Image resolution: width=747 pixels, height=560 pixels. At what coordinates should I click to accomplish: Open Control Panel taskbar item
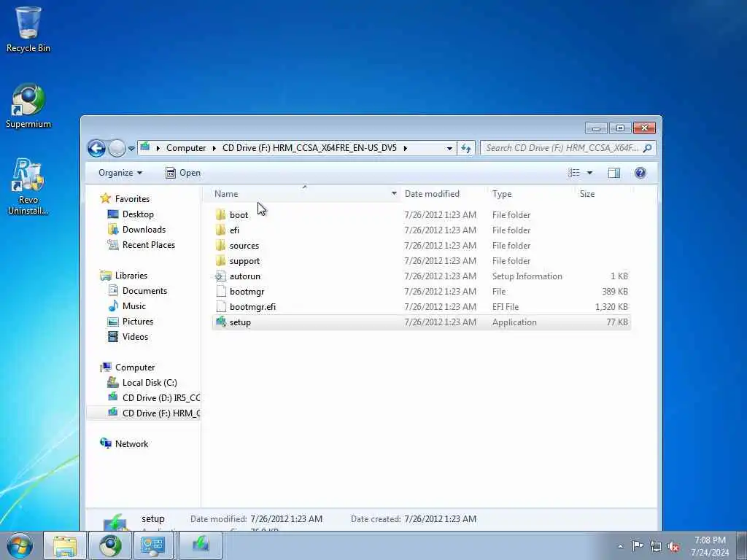point(153,545)
